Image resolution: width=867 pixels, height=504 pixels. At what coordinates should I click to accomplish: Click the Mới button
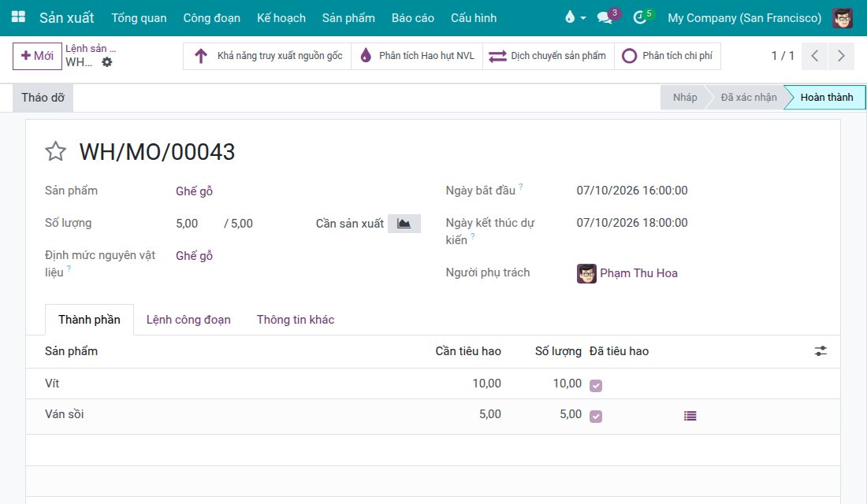(37, 56)
